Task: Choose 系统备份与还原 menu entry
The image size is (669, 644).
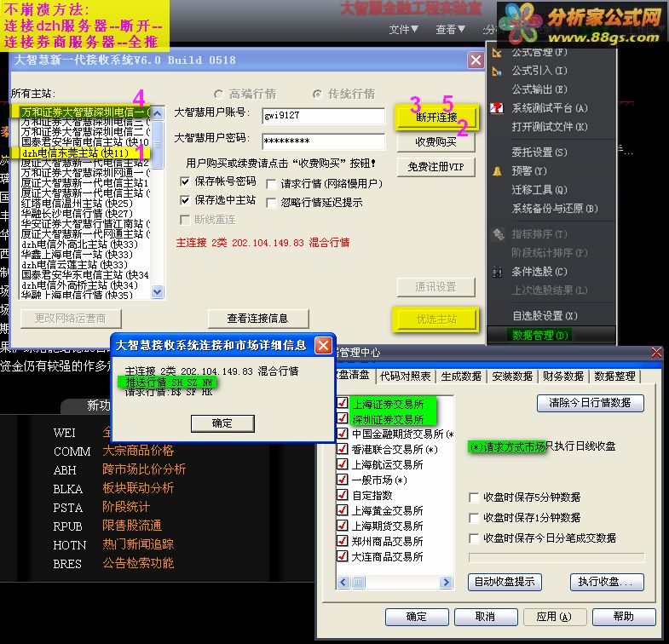Action: [555, 209]
